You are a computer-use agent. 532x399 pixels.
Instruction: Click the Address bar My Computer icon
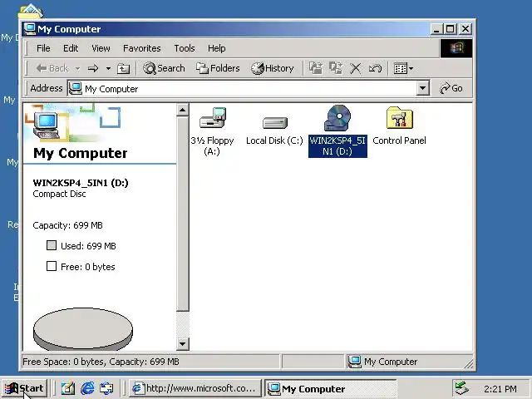(76, 89)
